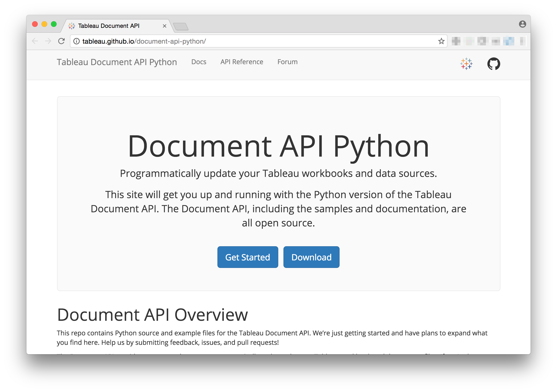Open site information via the info icon
Viewport: 557px width, 392px height.
pyautogui.click(x=77, y=41)
